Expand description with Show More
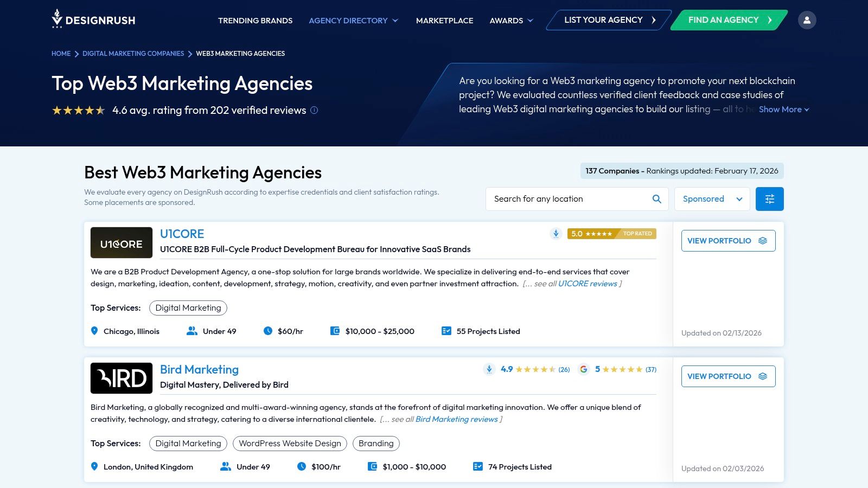This screenshot has width=868, height=488. [784, 110]
